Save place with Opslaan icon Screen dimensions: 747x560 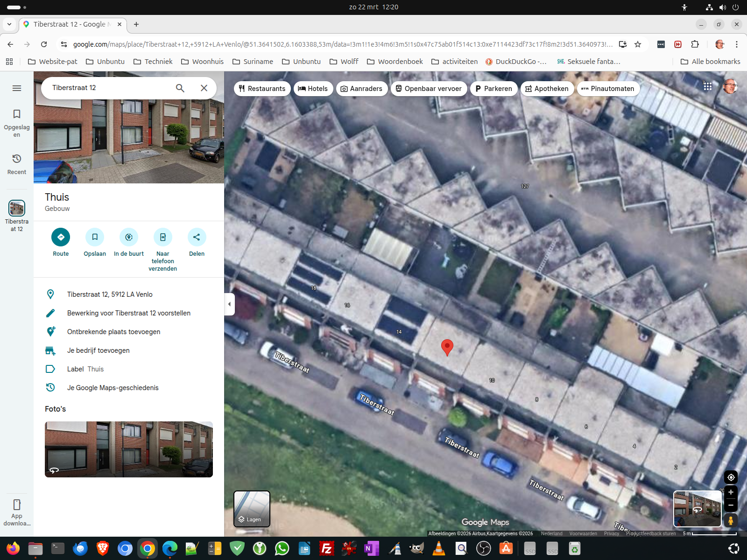coord(95,237)
